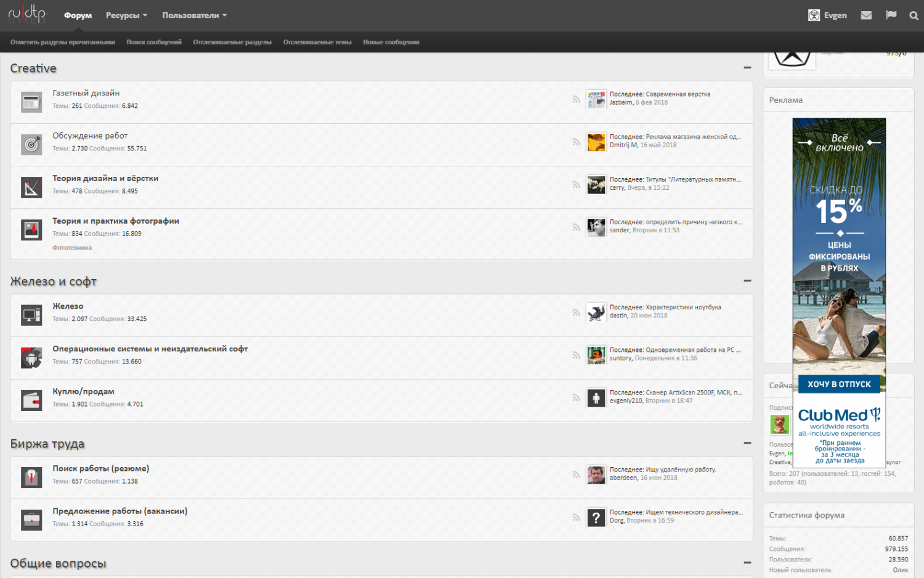The height and width of the screenshot is (578, 924).
Task: Click Jazbaim's avatar in Газетный дизайн row
Action: point(596,99)
